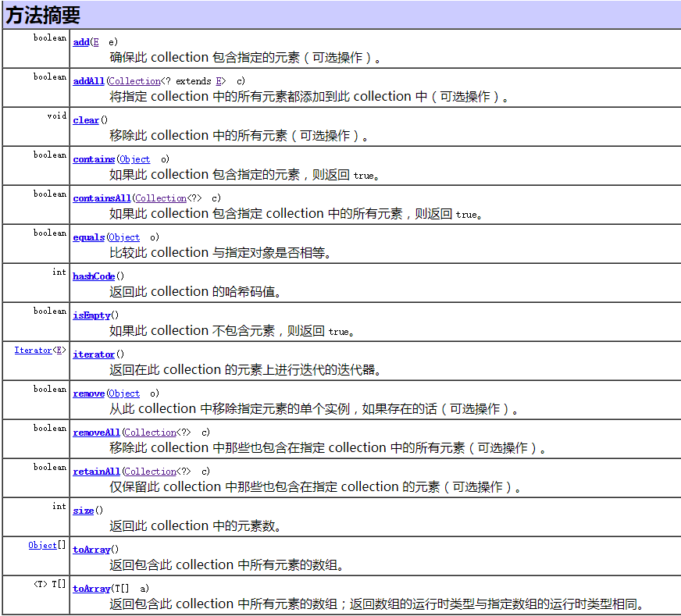This screenshot has height=616, width=681.
Task: Click the 方法摘要 heading
Action: [42, 15]
